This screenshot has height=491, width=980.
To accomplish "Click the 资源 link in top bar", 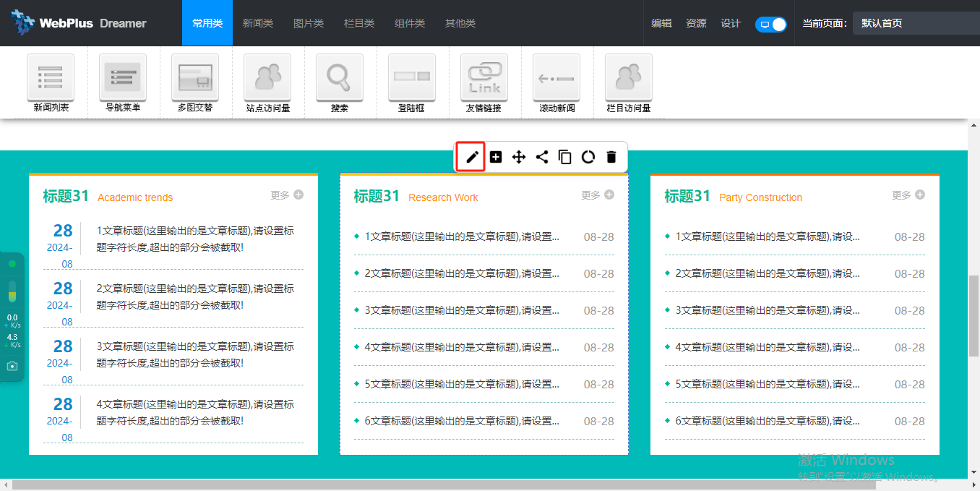I will point(696,23).
